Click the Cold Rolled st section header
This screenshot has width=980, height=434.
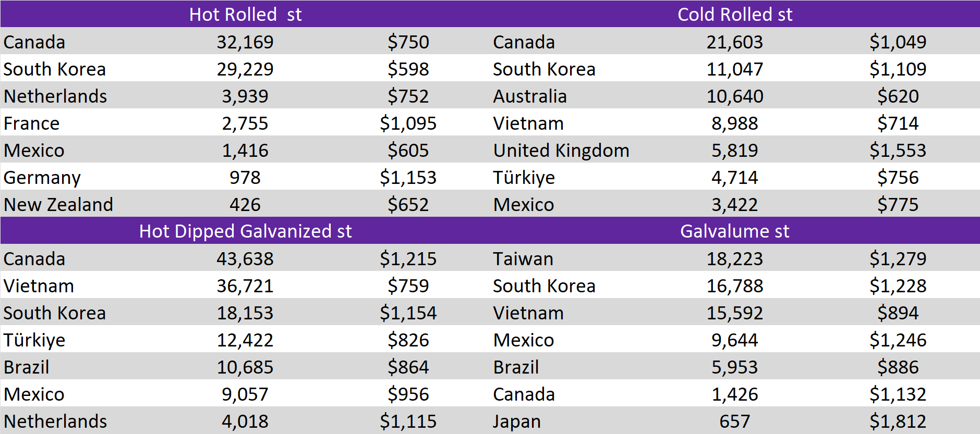734,14
